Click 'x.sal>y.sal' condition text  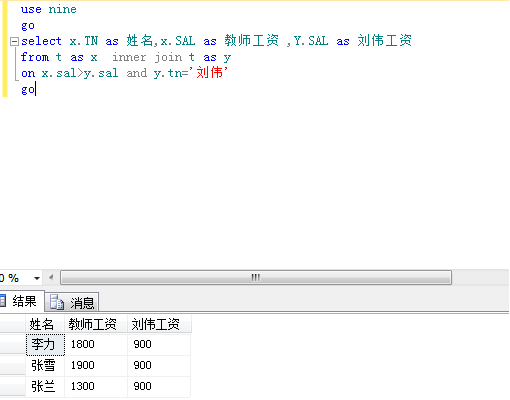click(x=80, y=73)
